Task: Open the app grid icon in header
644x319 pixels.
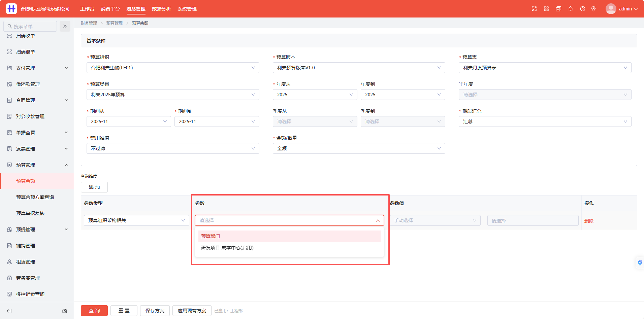Action: (546, 9)
